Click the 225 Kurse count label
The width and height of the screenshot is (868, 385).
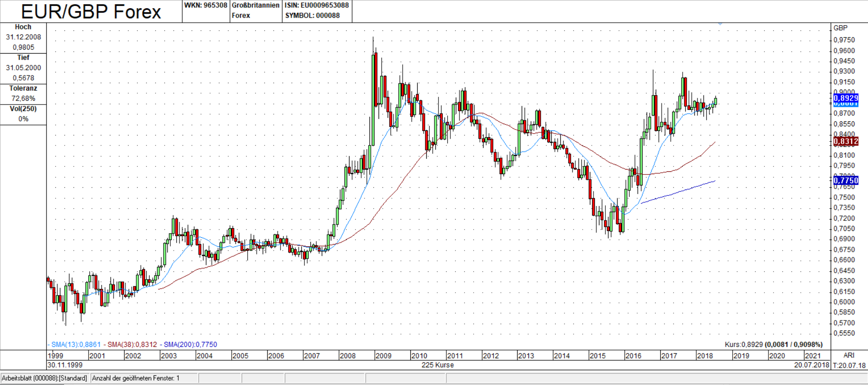[438, 365]
